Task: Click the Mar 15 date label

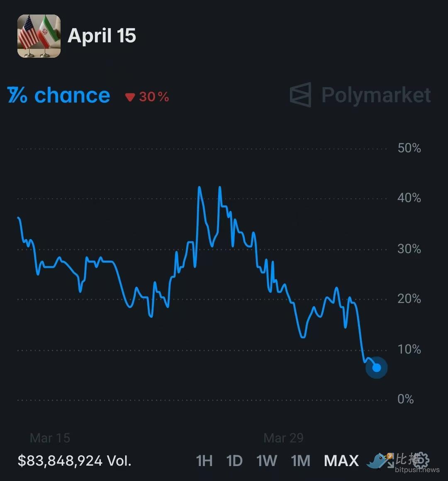Action: tap(50, 438)
